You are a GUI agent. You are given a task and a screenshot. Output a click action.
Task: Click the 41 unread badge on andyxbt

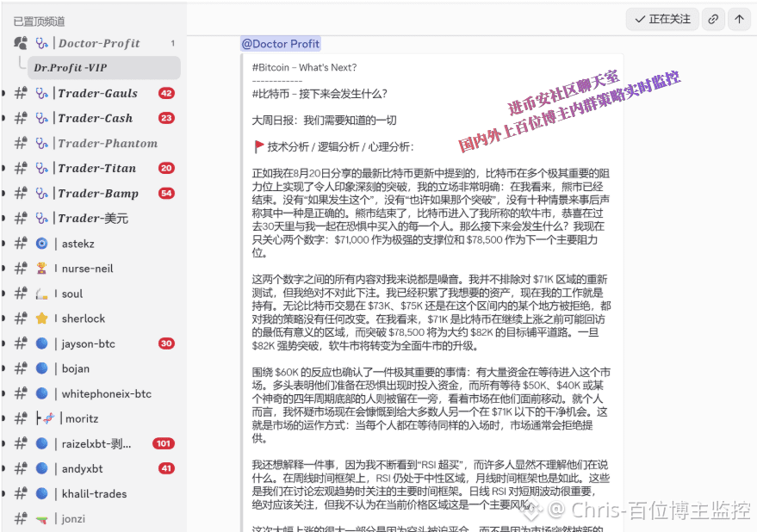point(166,468)
